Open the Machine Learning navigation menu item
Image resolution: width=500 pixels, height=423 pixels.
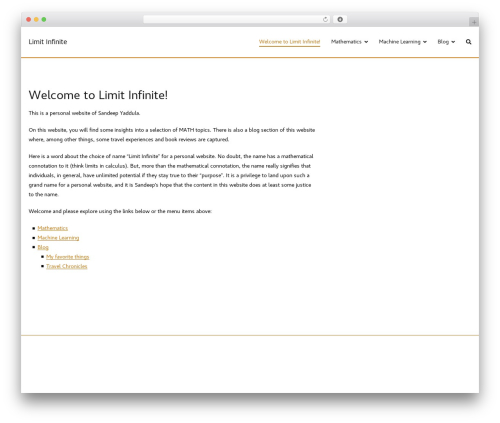tap(399, 42)
